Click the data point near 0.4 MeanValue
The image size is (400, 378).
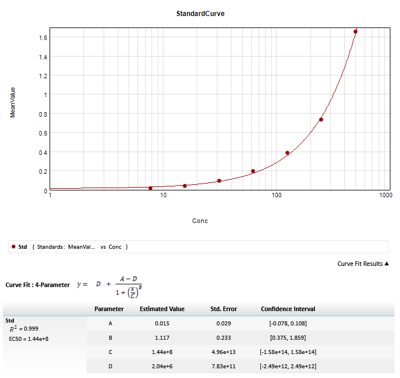[x=287, y=153]
